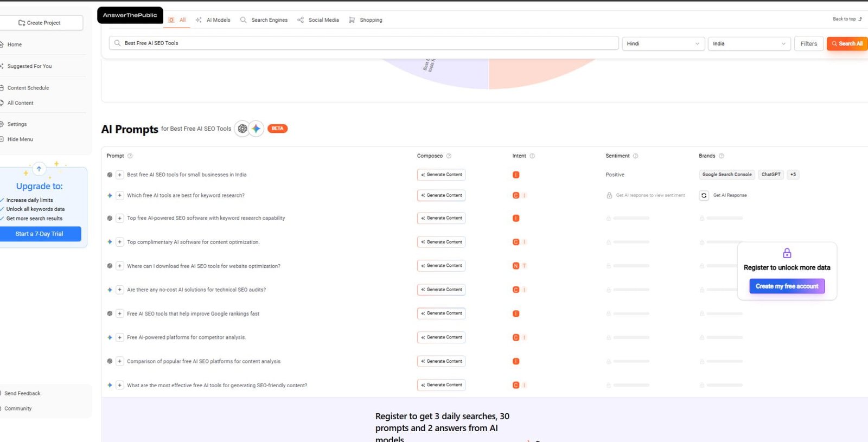Select the All tab
Screen dimensions: 868x442
(x=177, y=20)
